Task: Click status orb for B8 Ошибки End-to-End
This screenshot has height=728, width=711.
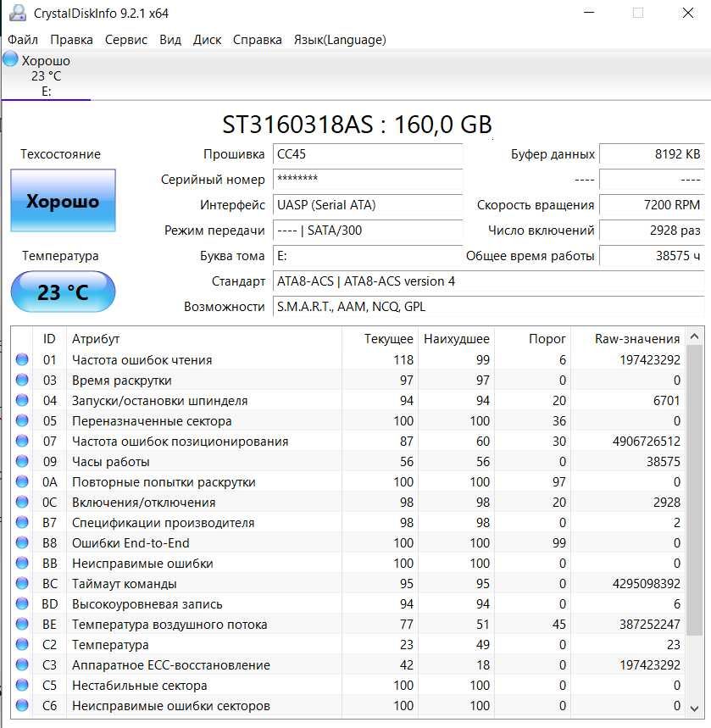Action: click(x=22, y=542)
